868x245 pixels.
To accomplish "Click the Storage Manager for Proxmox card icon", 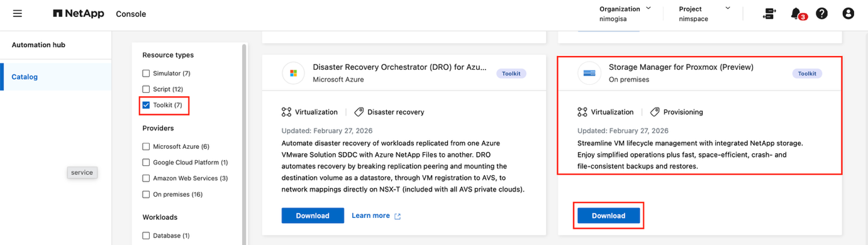I will pyautogui.click(x=589, y=73).
